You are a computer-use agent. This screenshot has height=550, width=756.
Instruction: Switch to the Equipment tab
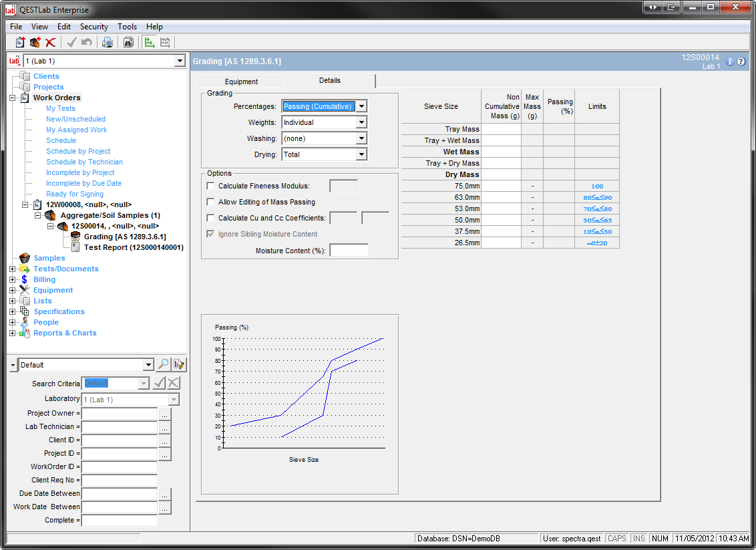pos(241,82)
